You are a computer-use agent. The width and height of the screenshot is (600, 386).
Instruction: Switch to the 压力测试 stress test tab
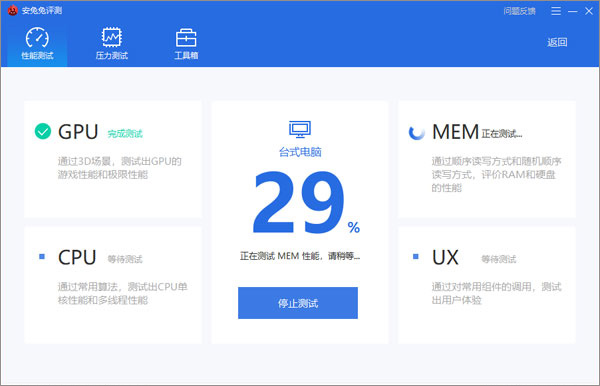tap(112, 44)
